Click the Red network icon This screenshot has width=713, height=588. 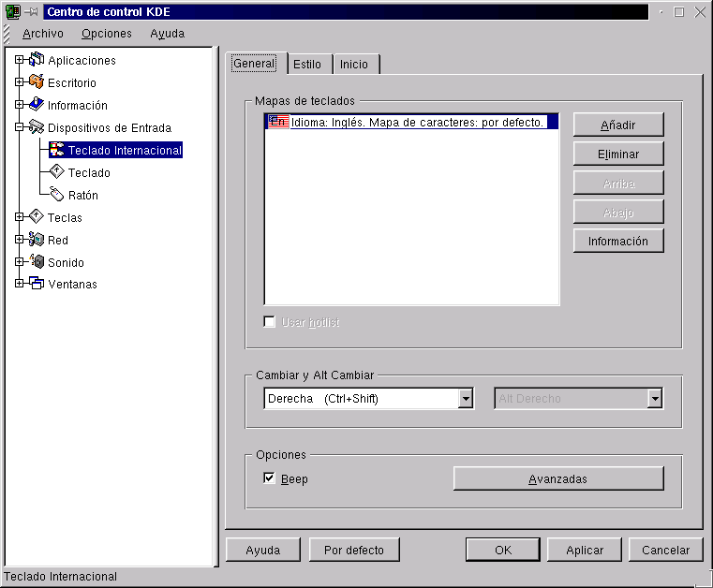(37, 240)
